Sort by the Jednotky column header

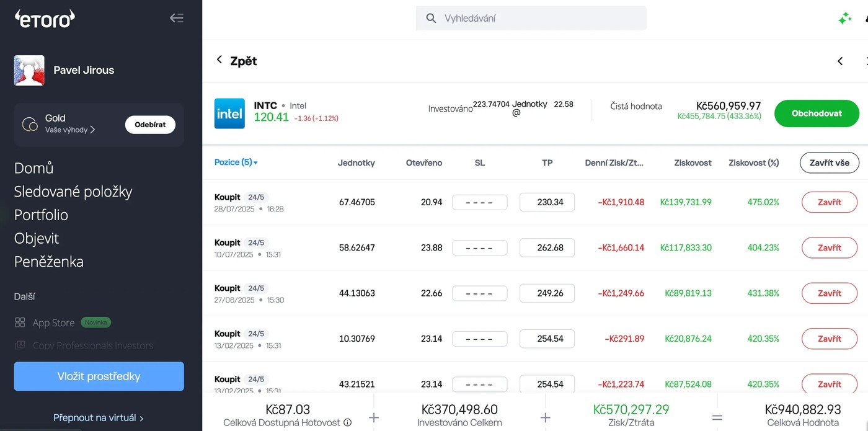point(356,163)
